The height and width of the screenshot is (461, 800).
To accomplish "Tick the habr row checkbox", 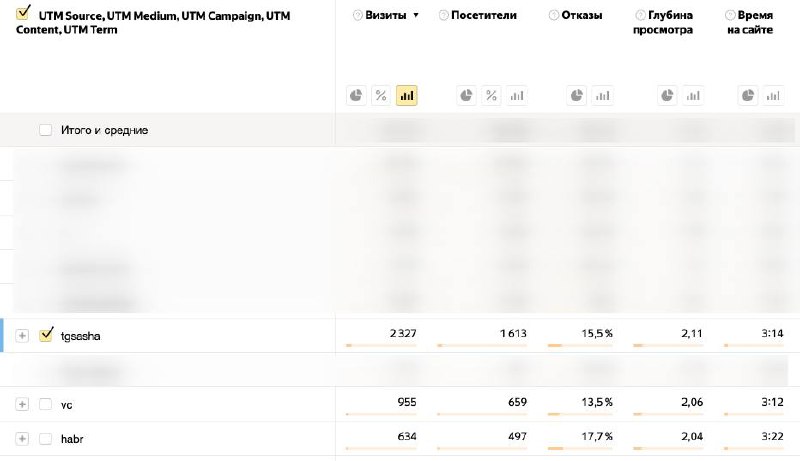I will point(45,438).
